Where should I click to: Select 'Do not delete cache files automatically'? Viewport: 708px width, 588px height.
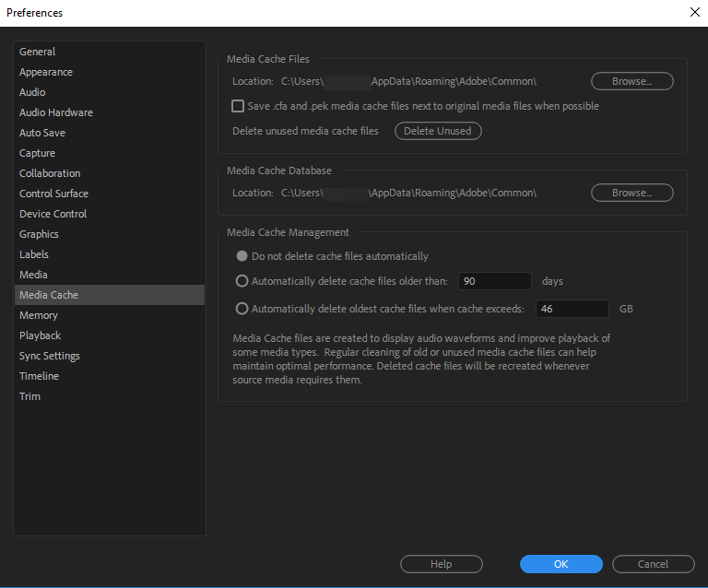(242, 256)
